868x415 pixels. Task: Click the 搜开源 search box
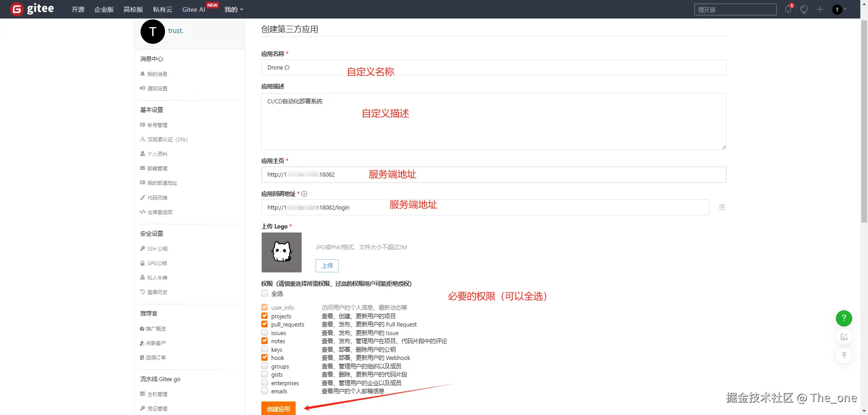[735, 9]
